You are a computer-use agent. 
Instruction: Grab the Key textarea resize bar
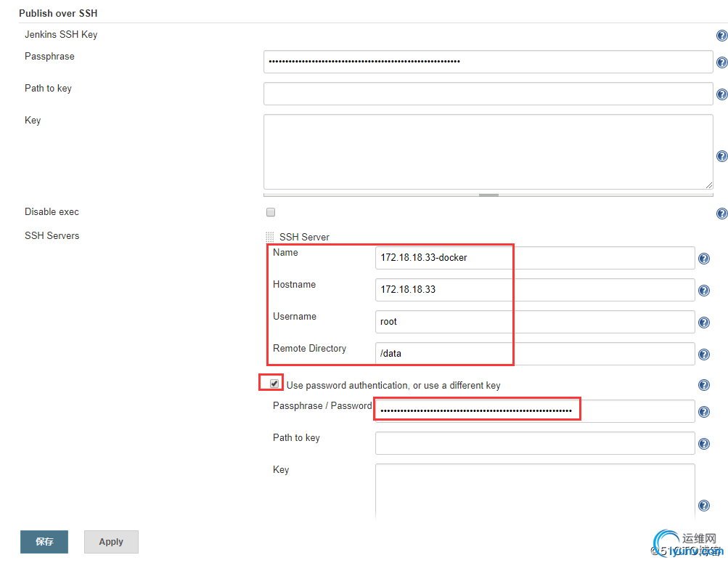[x=488, y=195]
